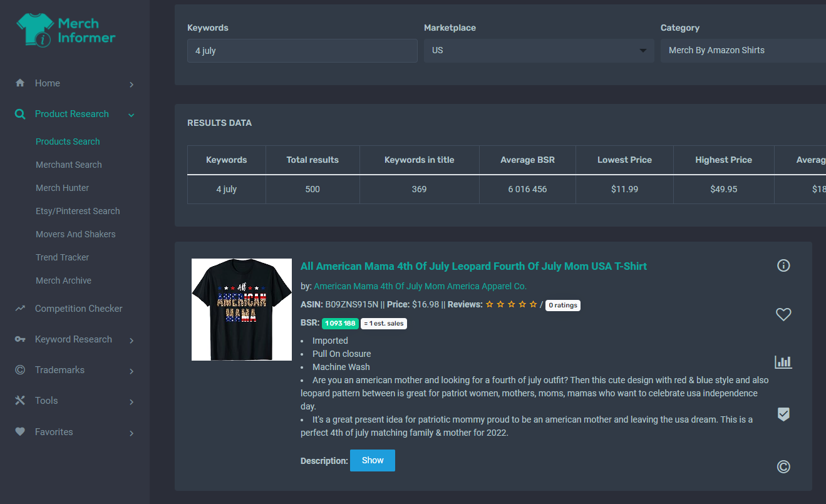Click the copyright trademark check icon
The width and height of the screenshot is (826, 504).
point(783,466)
